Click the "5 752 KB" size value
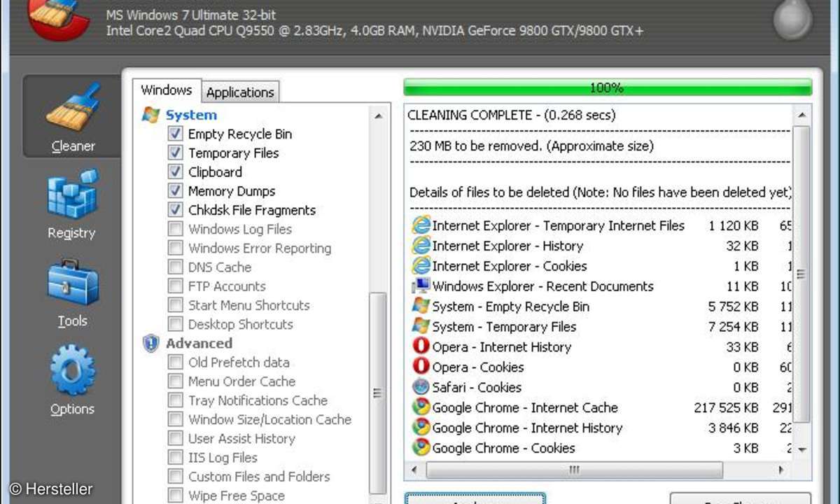The image size is (840, 504). coord(734,307)
